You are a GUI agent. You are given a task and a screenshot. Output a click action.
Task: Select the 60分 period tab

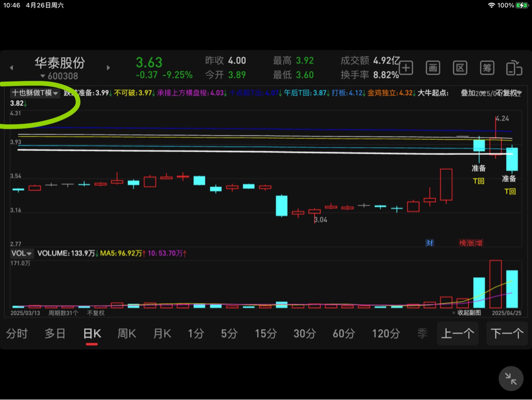pos(343,334)
